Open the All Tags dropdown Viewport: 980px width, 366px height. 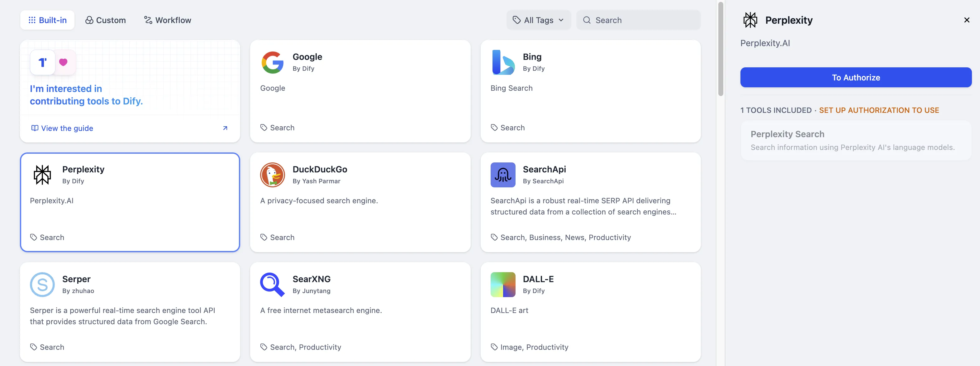tap(538, 20)
